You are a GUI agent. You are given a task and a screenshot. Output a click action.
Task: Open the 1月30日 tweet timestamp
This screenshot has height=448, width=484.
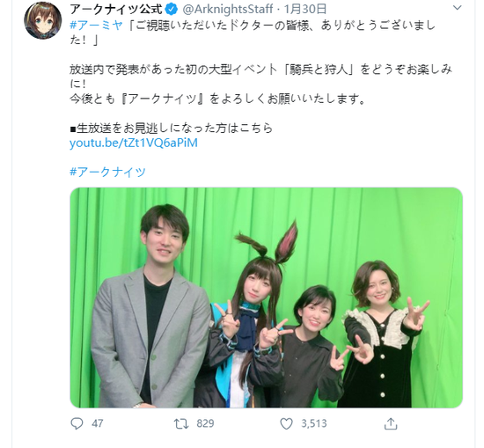coord(305,10)
